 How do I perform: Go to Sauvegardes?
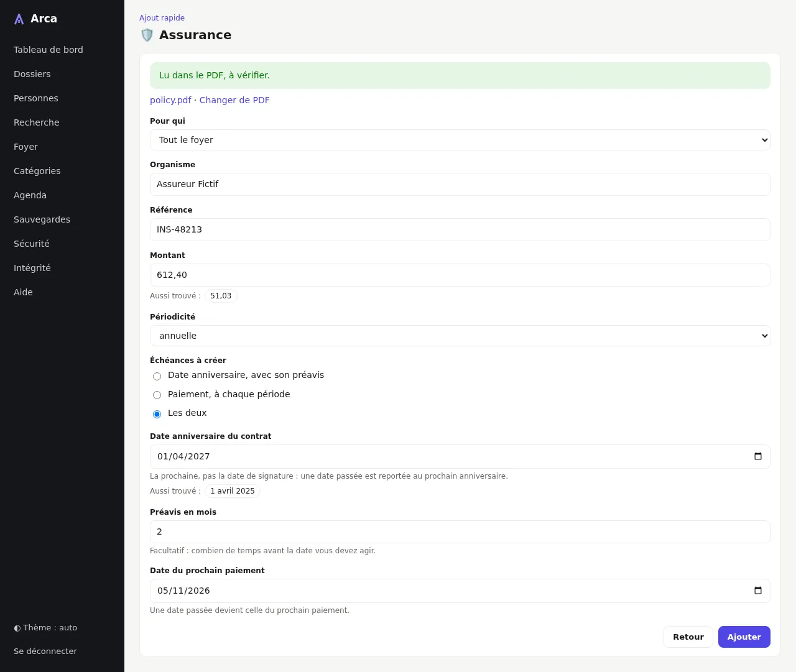pos(42,219)
